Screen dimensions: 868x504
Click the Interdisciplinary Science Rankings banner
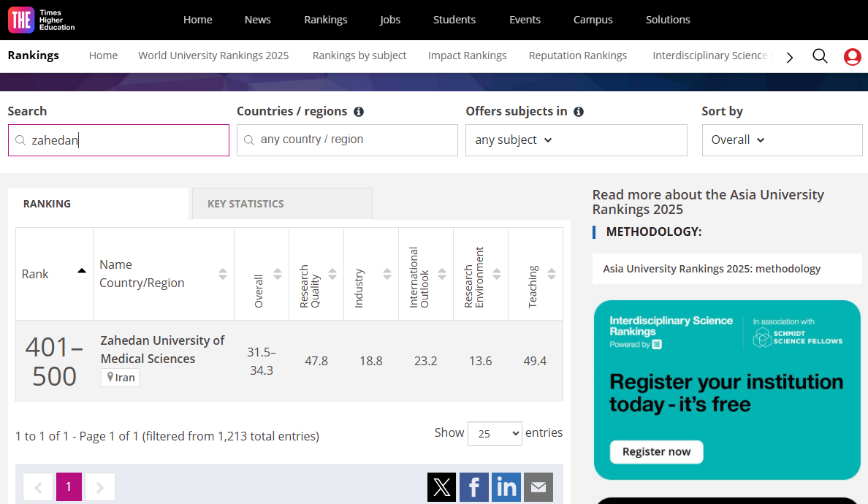727,390
